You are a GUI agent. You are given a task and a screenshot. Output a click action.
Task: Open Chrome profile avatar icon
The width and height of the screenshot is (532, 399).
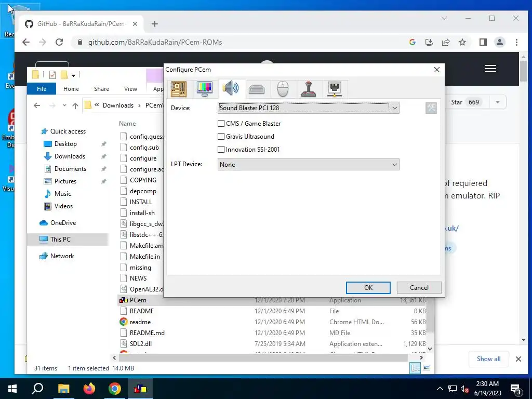click(x=500, y=42)
